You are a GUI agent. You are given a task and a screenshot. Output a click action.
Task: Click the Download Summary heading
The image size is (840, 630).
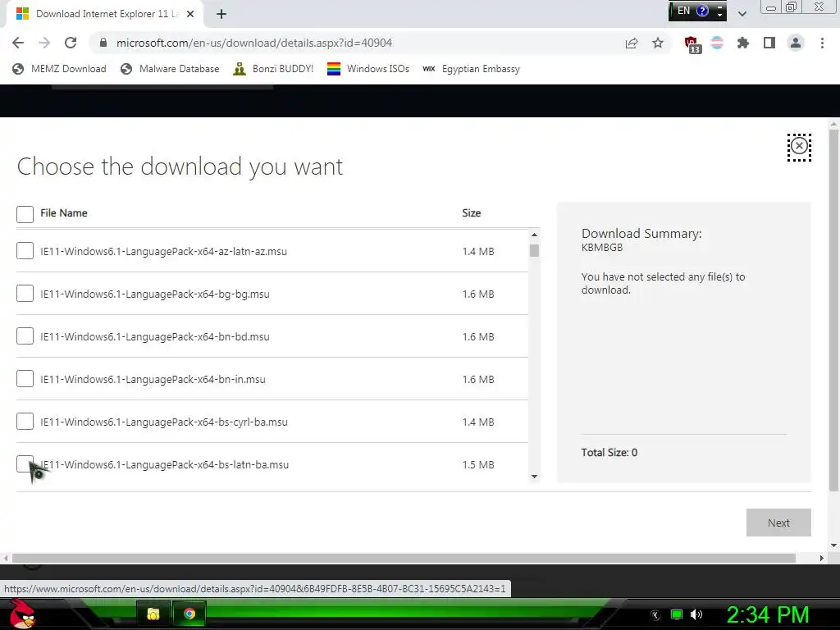pos(641,234)
